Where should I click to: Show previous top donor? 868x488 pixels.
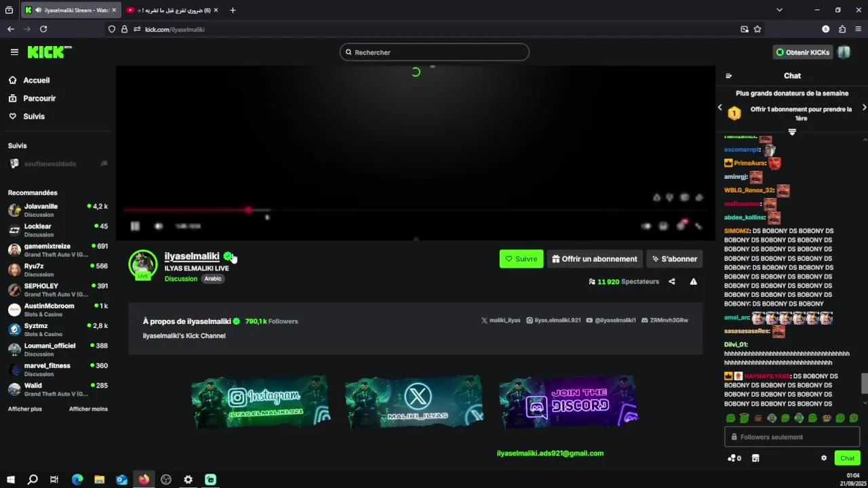point(720,108)
